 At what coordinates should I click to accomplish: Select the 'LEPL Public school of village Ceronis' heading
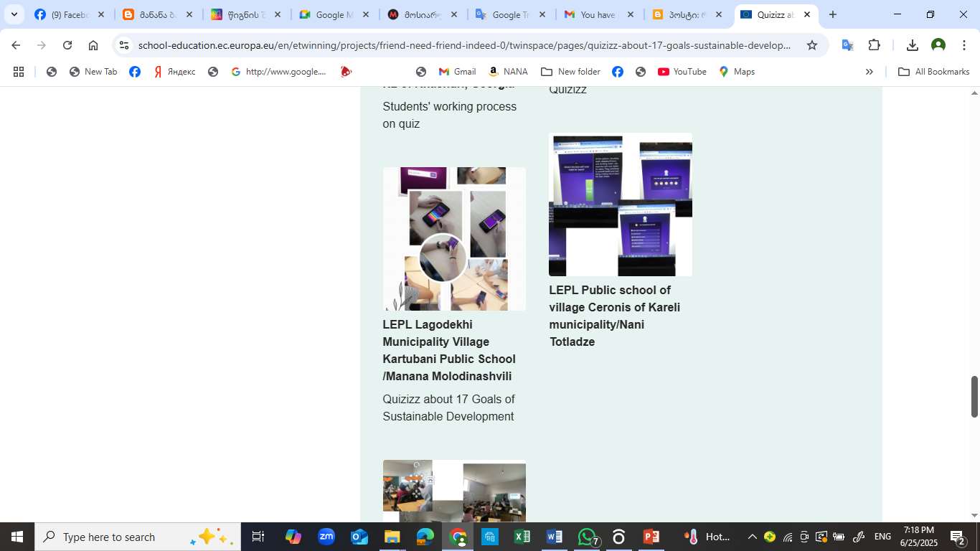click(615, 316)
